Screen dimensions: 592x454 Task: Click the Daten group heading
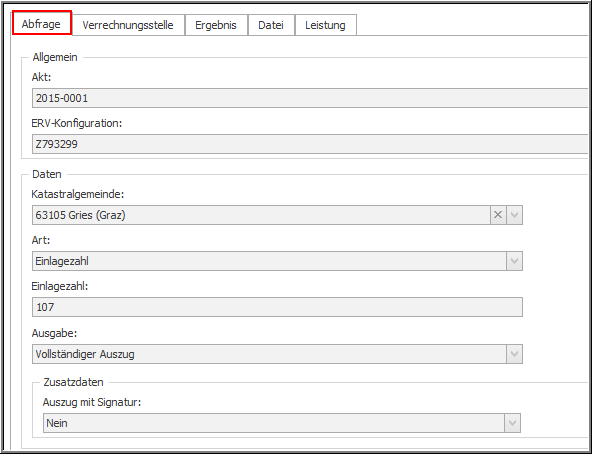47,174
